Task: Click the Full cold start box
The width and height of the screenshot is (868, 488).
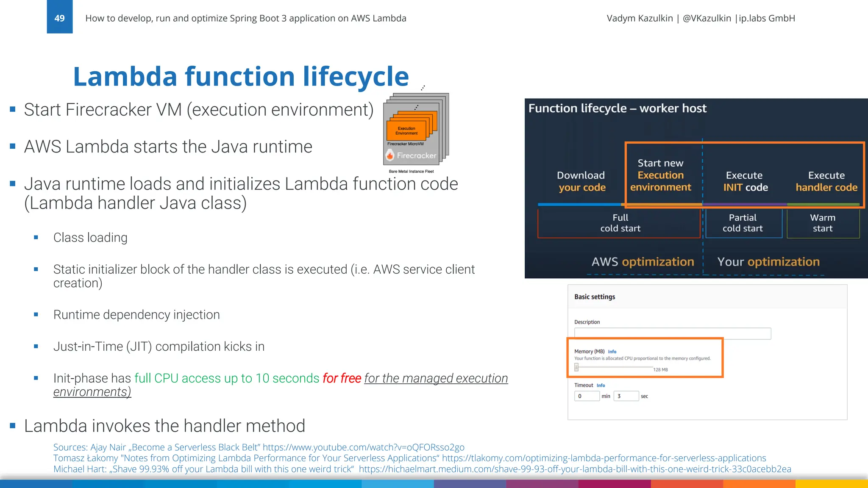Action: 620,223
